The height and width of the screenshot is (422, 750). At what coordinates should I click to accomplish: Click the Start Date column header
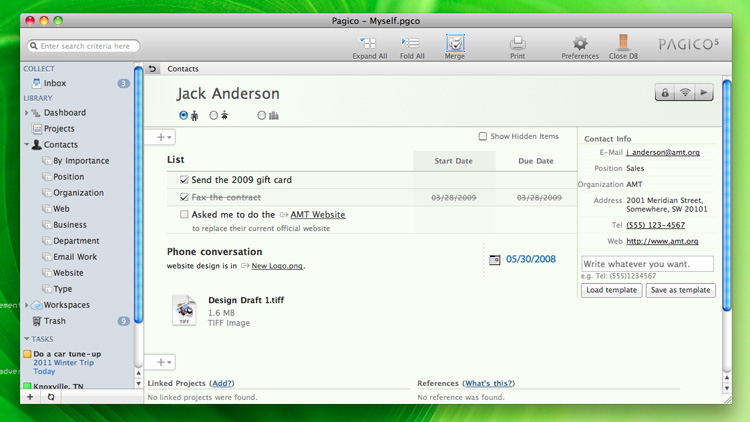453,161
